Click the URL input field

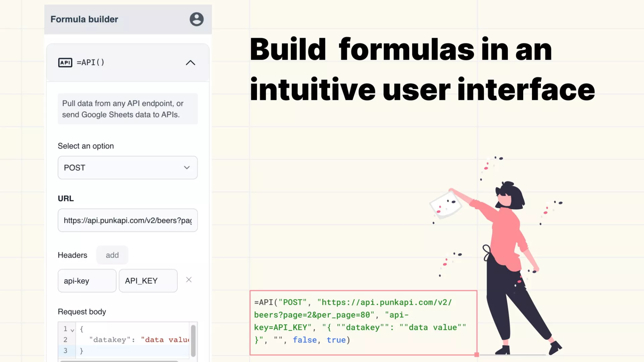pos(127,220)
